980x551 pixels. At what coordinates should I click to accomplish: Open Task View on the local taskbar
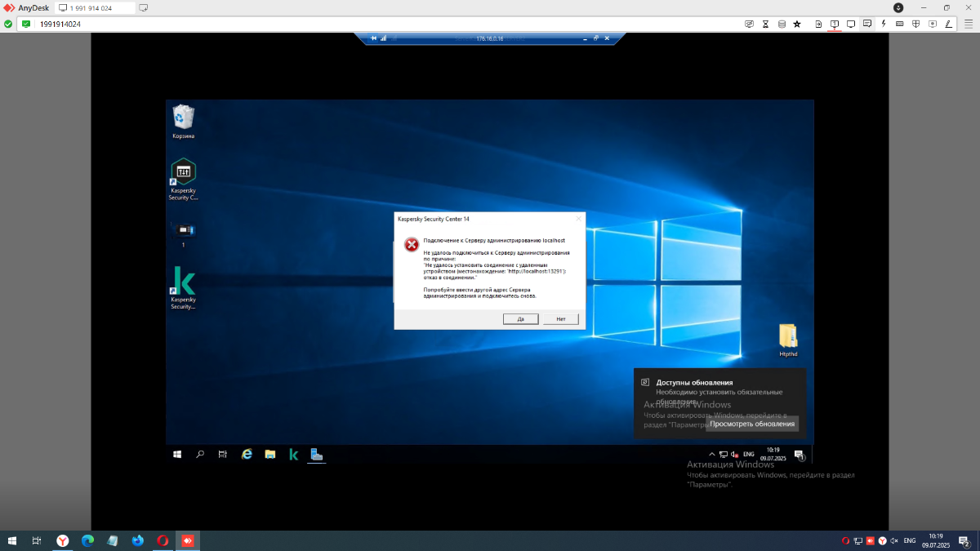click(37, 540)
